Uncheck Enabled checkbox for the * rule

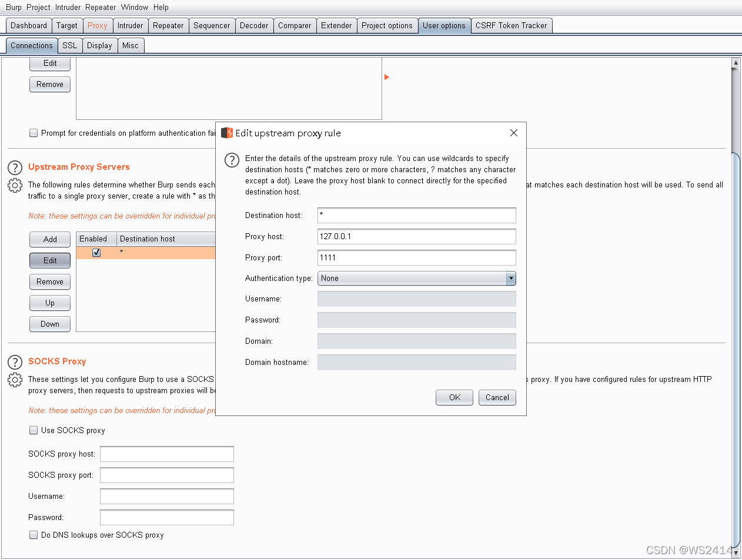pos(96,253)
